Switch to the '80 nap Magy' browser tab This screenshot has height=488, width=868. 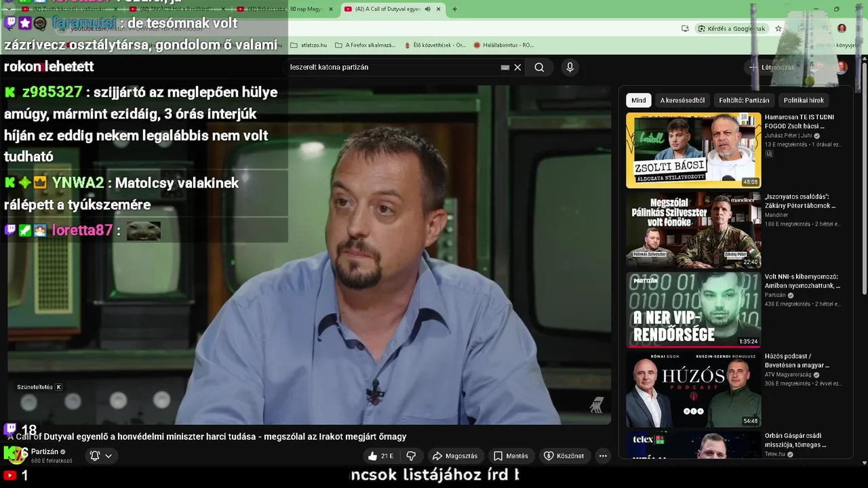coord(285,9)
